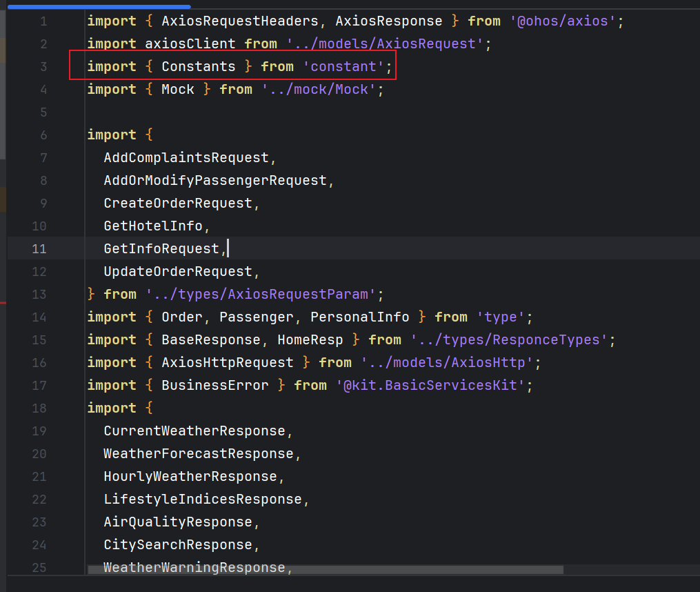700x592 pixels.
Task: Click the GetHotelInfo identifier
Action: pos(153,226)
